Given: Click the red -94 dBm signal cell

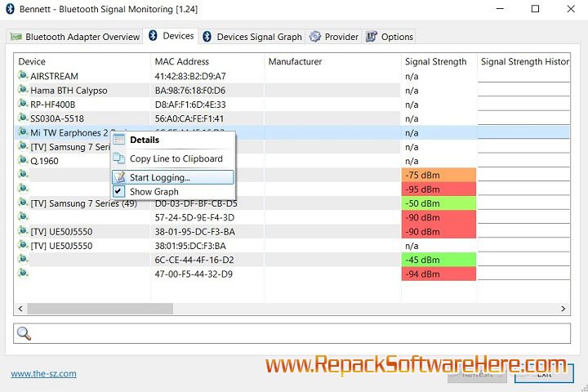Looking at the screenshot, I should click(439, 274).
